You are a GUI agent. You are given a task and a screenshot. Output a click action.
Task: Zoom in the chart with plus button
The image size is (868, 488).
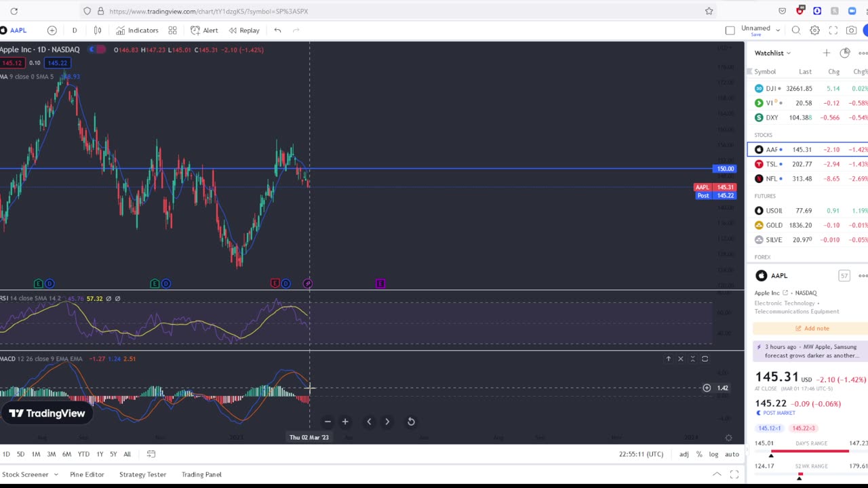345,422
